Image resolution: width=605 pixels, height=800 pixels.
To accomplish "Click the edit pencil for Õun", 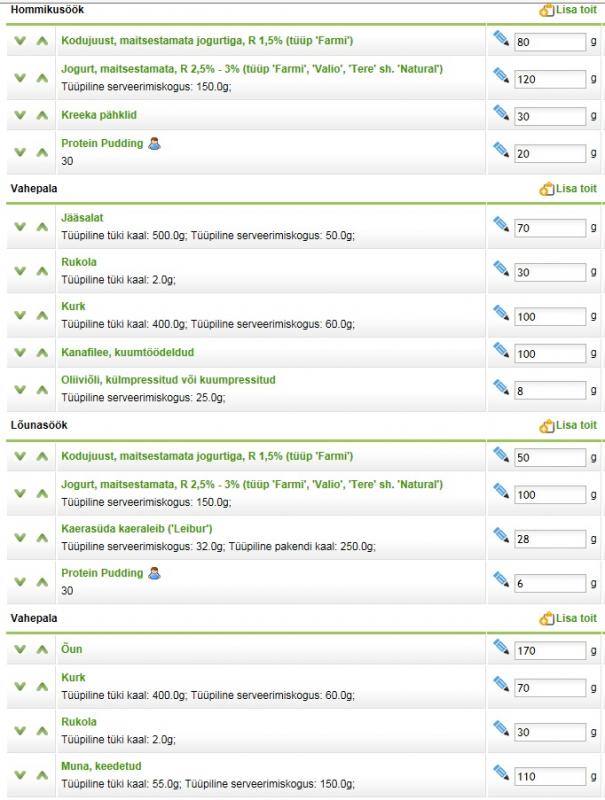I will [x=501, y=646].
